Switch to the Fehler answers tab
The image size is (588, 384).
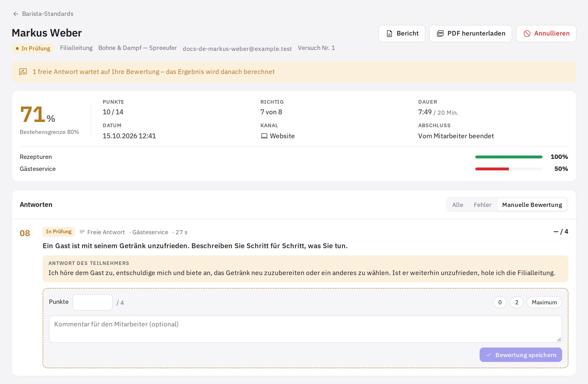(482, 205)
